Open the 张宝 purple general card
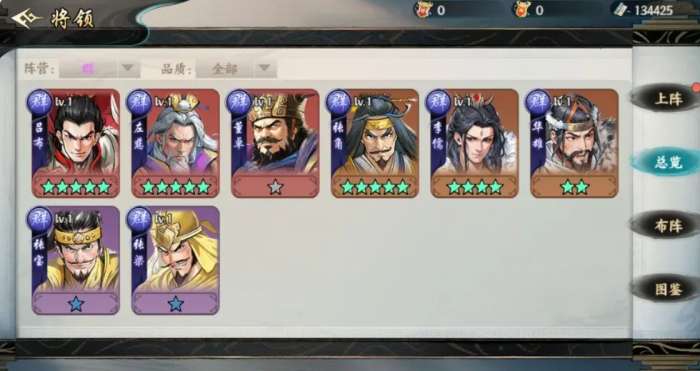 tap(76, 260)
